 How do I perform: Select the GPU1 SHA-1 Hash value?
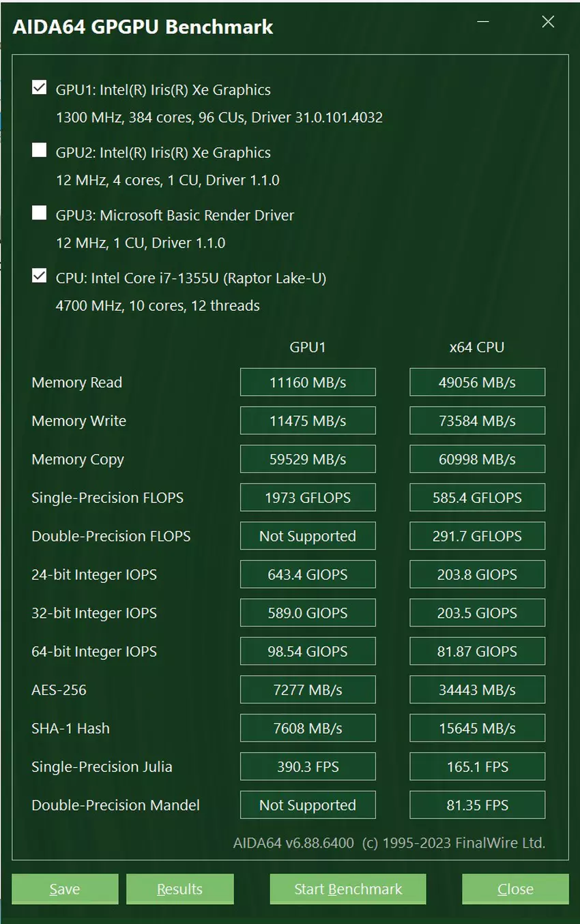(x=308, y=728)
